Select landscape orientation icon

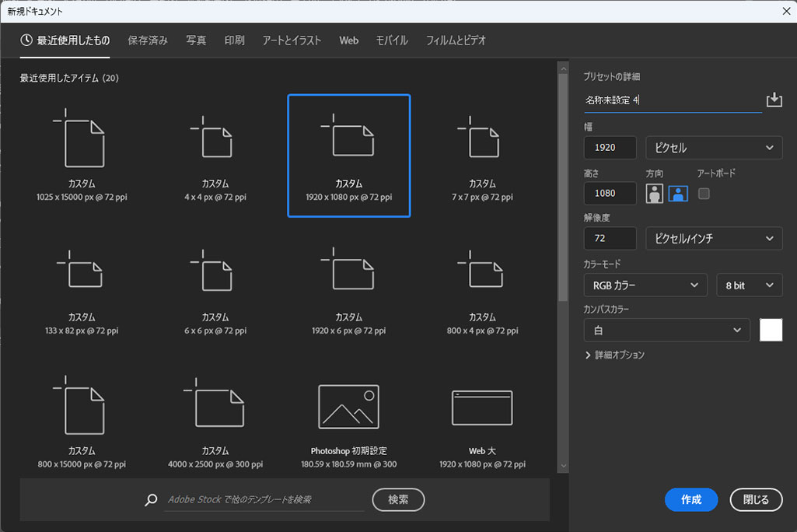click(678, 194)
